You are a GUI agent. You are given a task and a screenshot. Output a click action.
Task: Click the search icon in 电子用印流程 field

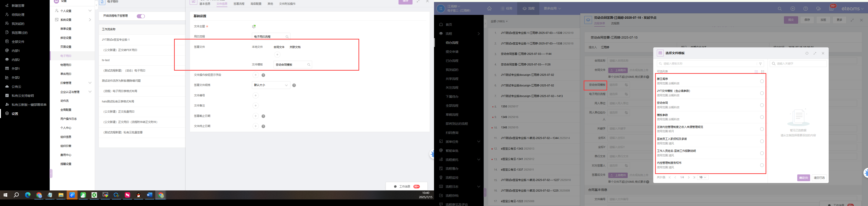(287, 37)
